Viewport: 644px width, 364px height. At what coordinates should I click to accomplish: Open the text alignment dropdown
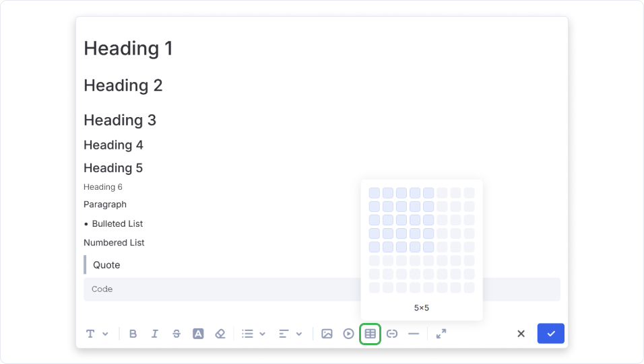(x=290, y=334)
